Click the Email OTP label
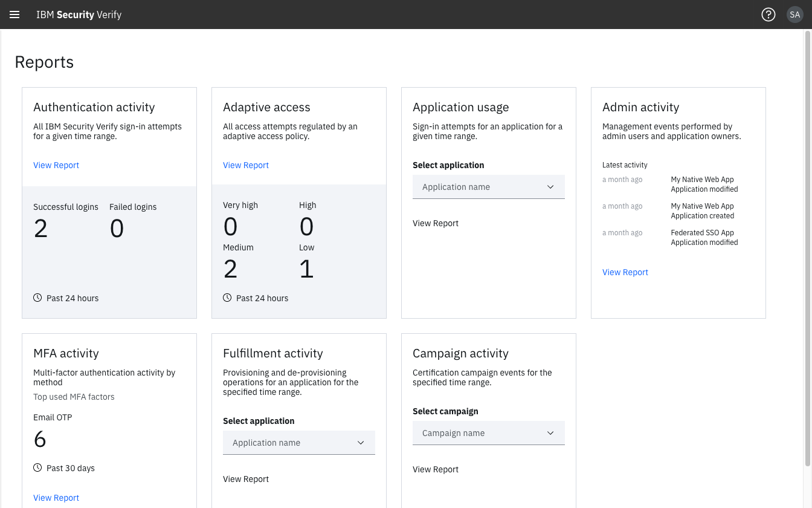812x508 pixels. pos(53,417)
